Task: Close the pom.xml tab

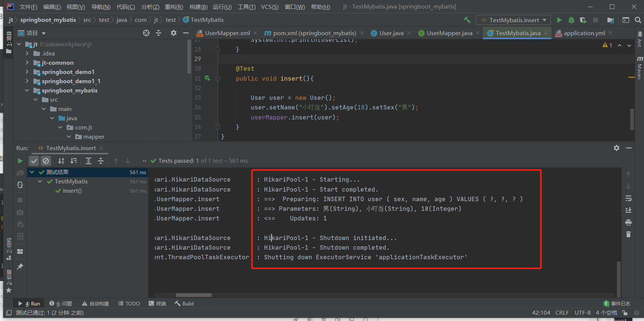Action: pyautogui.click(x=362, y=33)
